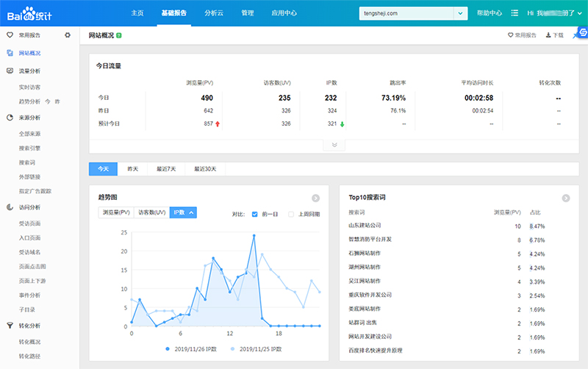This screenshot has height=369, width=588.
Task: Open 子目录 in sidebar
Action: (27, 309)
